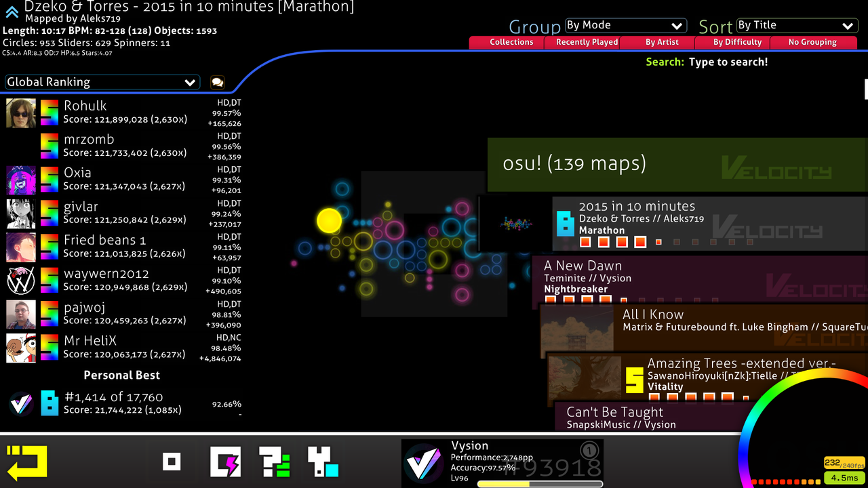
Task: Open the Amazing Trees -extended ver.- card
Action: tap(707, 376)
